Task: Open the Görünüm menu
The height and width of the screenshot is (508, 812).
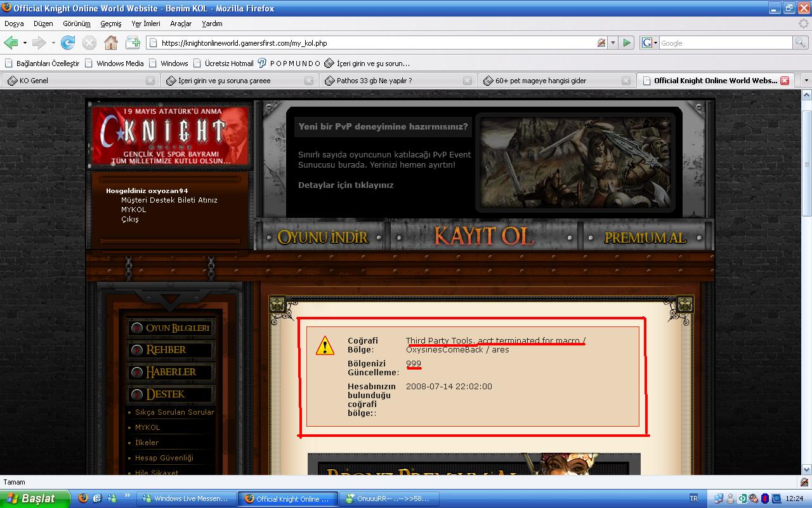Action: [77, 23]
